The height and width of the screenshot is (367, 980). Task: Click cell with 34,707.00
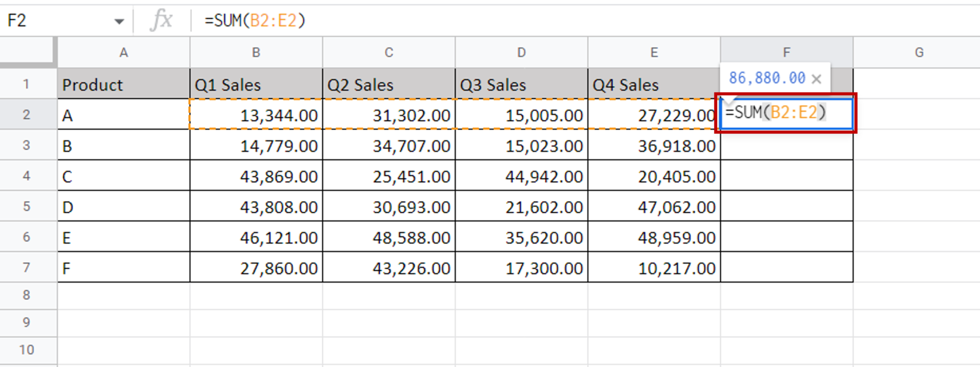(389, 145)
